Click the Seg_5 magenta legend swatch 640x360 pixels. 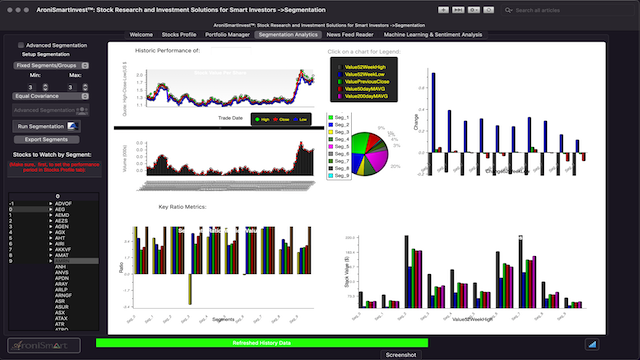pyautogui.click(x=331, y=147)
